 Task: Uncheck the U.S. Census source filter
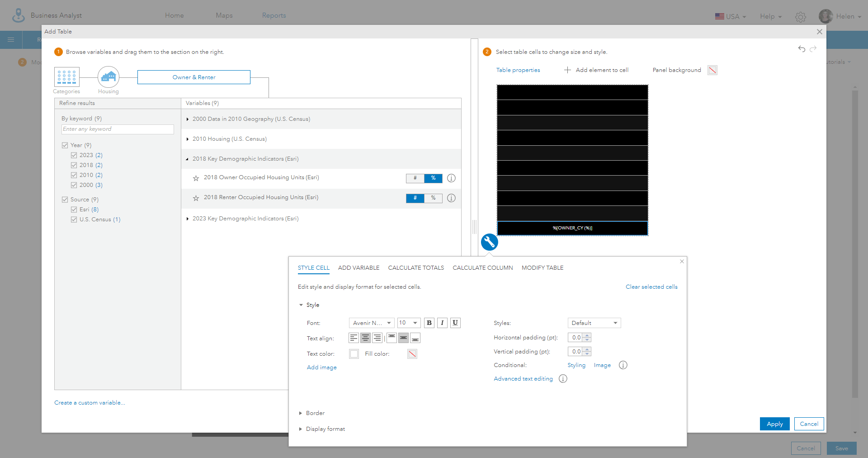pos(74,219)
